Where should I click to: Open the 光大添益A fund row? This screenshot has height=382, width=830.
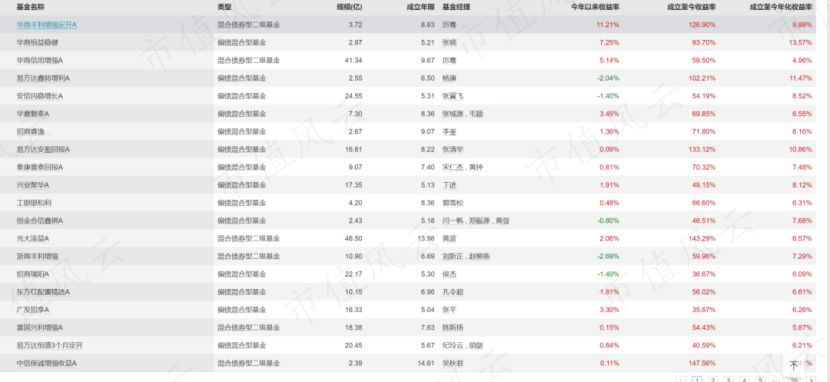pyautogui.click(x=408, y=239)
